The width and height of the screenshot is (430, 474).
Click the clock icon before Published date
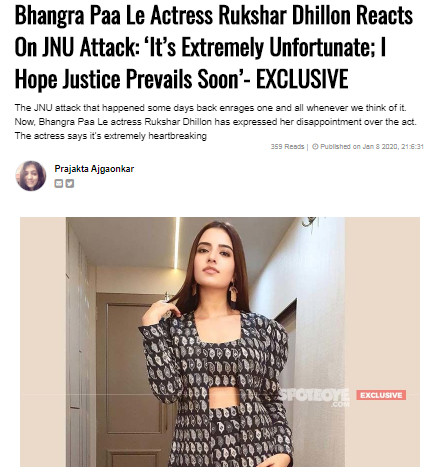pyautogui.click(x=315, y=147)
